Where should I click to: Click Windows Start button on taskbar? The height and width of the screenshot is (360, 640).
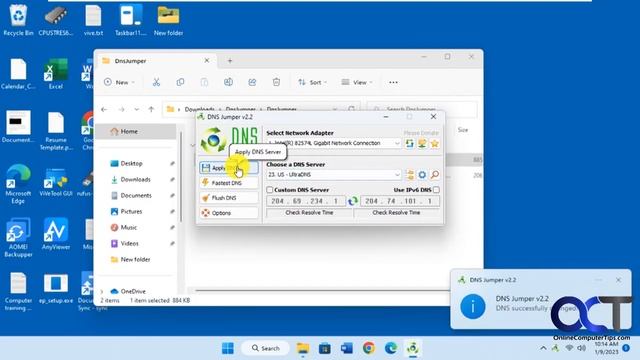click(x=228, y=348)
